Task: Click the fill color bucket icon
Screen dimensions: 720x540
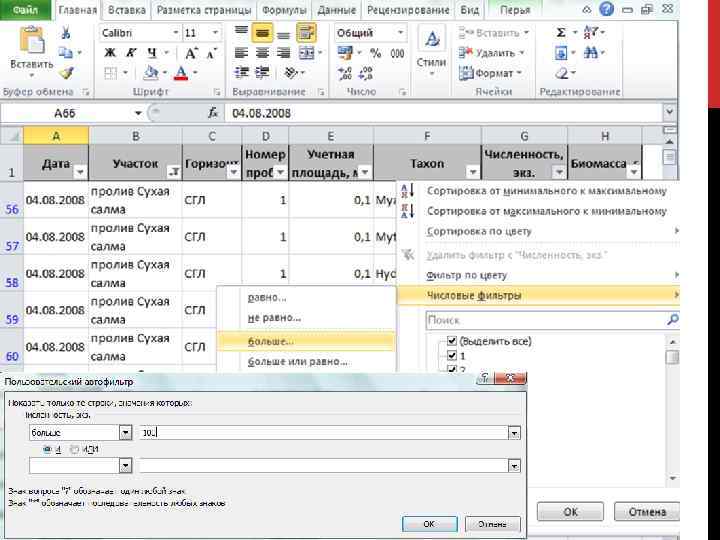Action: coord(151,73)
